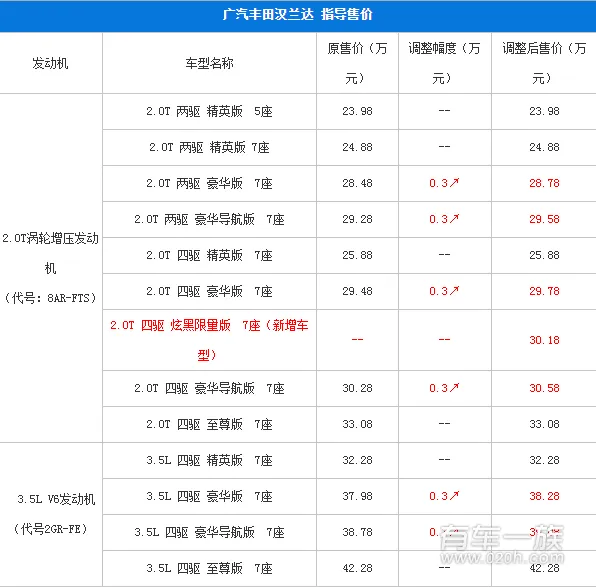Viewport: 596px width, 587px height.
Task: Select model 2.0T 四驱 精英版 7座
Action: point(209,255)
